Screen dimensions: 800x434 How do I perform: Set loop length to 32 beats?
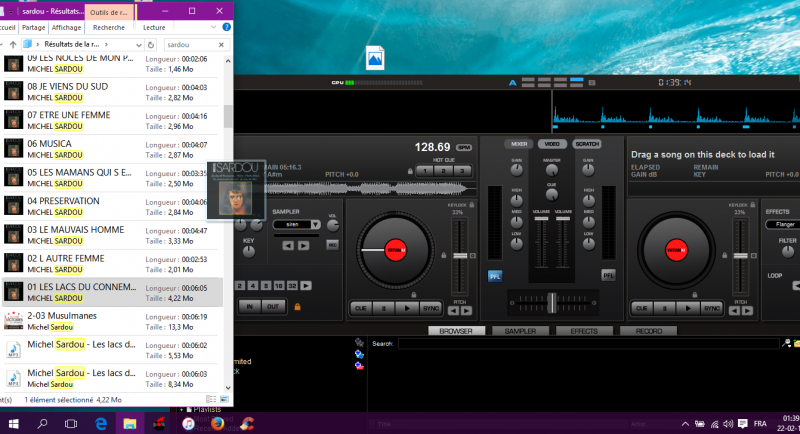[292, 286]
